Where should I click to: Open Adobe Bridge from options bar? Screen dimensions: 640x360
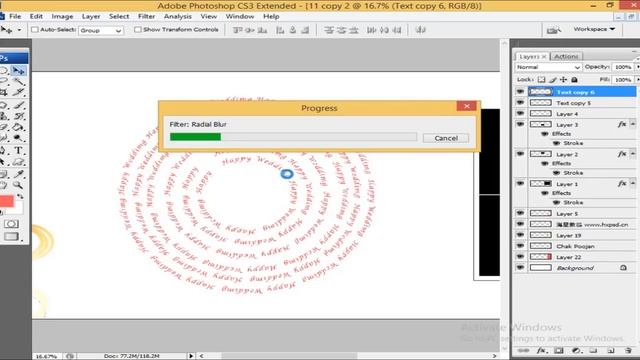553,30
